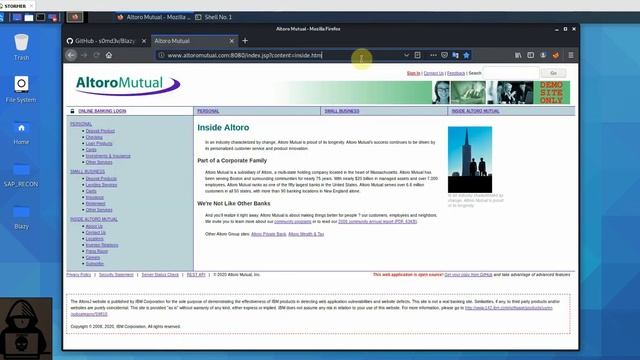Close the GitHub tab
Image resolution: width=640 pixels, height=360 pixels.
(x=144, y=41)
